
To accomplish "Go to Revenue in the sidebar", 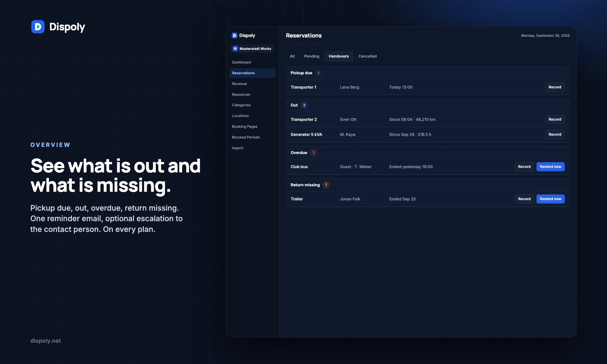I will (x=239, y=84).
